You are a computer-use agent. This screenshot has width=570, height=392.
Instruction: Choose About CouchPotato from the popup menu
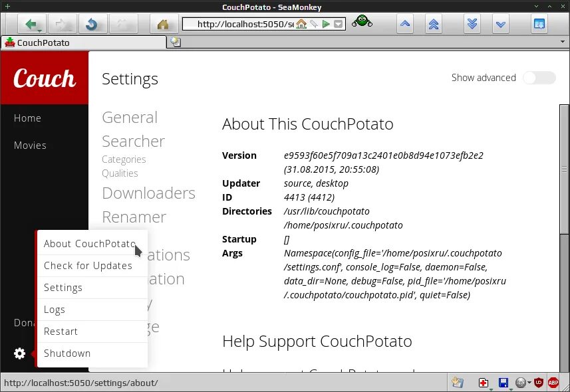(92, 243)
